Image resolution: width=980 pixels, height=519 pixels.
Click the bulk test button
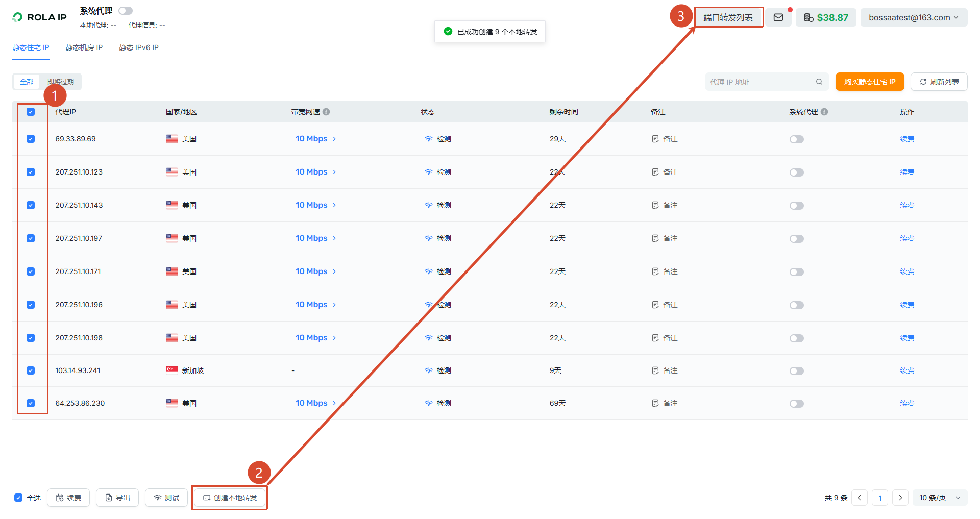[166, 498]
